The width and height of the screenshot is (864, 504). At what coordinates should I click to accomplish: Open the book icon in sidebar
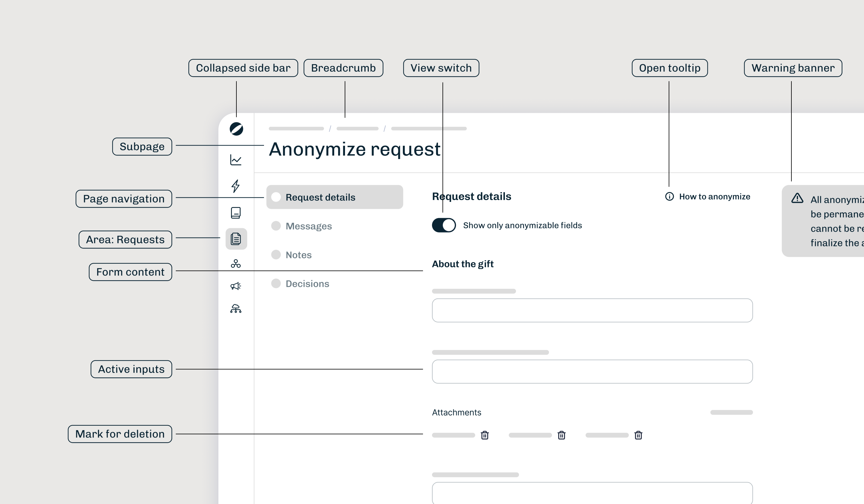click(x=236, y=213)
